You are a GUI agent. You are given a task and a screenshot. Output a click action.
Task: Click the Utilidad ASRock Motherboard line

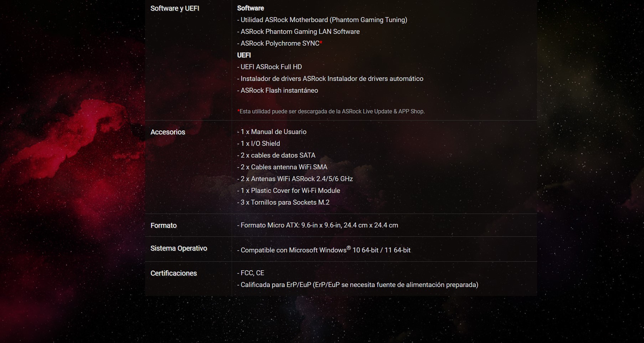tap(322, 20)
